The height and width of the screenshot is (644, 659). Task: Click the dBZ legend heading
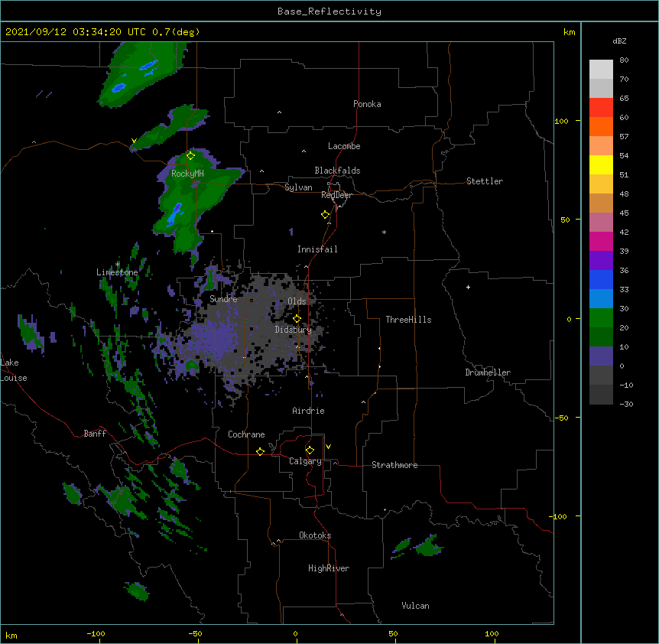click(619, 41)
